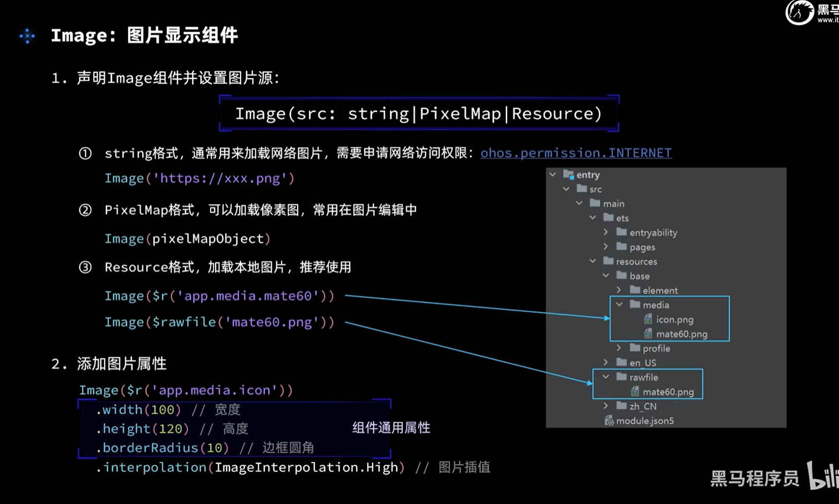Image resolution: width=839 pixels, height=504 pixels.
Task: Click the Bilibili logo watermark
Action: 822,475
